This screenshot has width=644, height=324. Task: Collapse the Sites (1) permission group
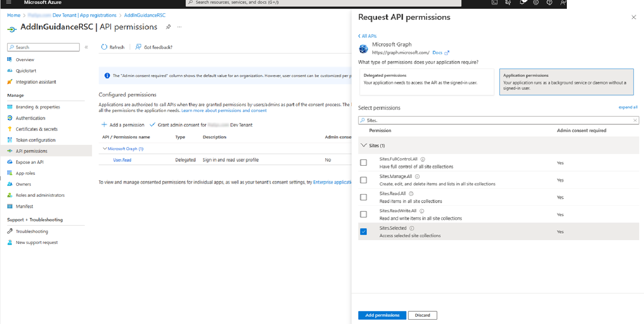(364, 146)
